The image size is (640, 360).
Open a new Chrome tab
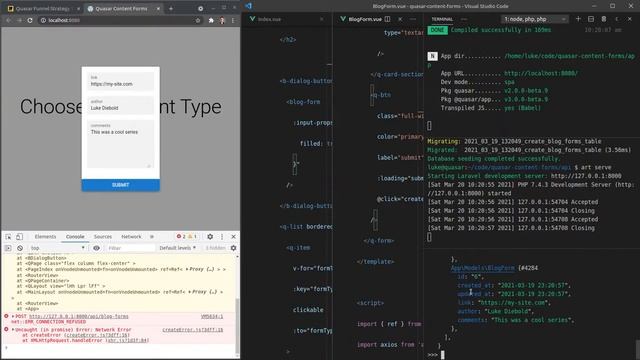click(171, 8)
